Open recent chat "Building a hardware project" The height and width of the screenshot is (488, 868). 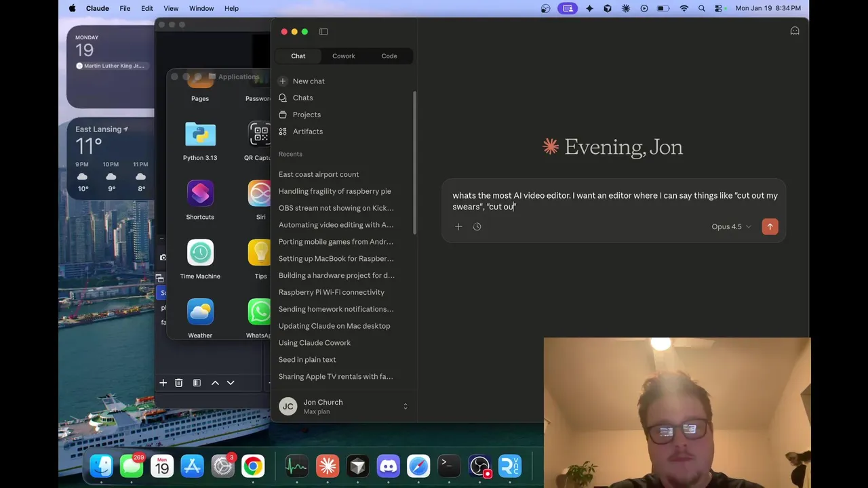[x=336, y=275]
